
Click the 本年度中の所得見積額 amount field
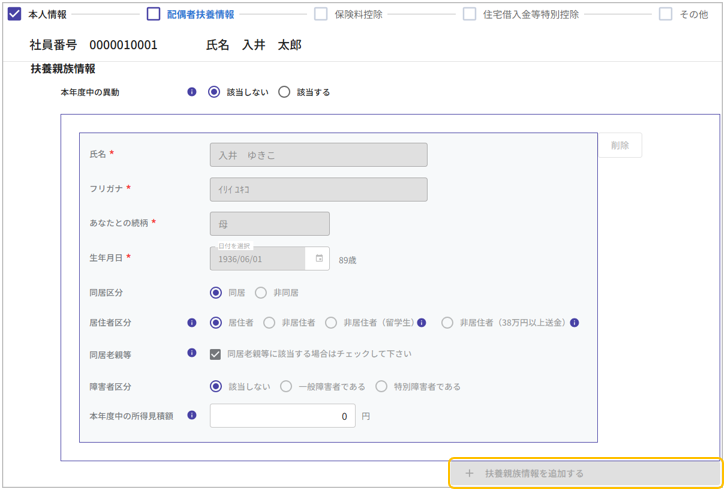click(282, 416)
